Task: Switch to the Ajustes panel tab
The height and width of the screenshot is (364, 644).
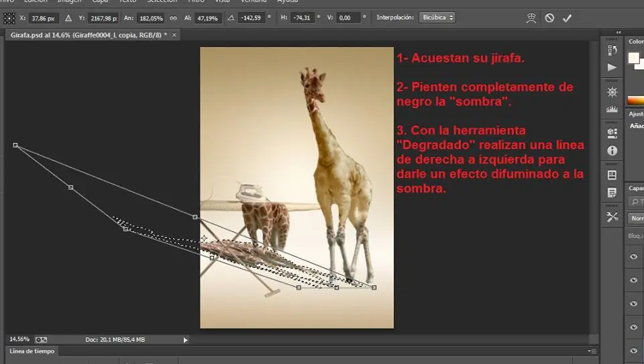Action: coord(636,114)
